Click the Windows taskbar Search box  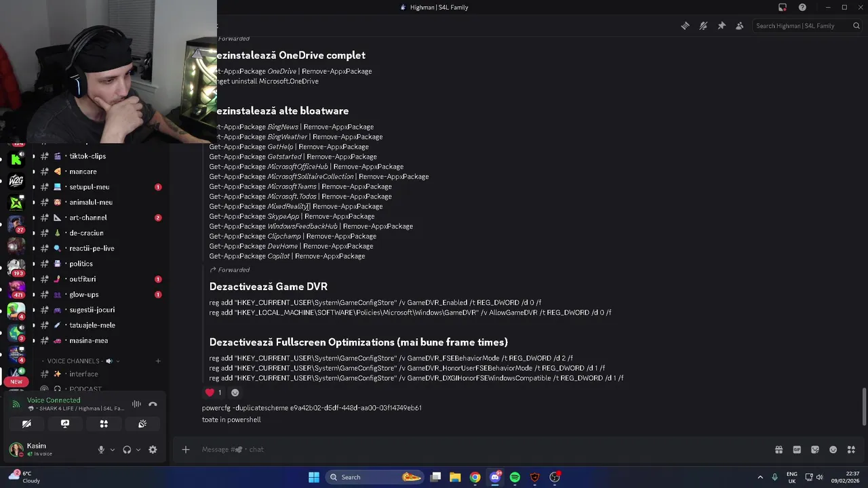(374, 477)
